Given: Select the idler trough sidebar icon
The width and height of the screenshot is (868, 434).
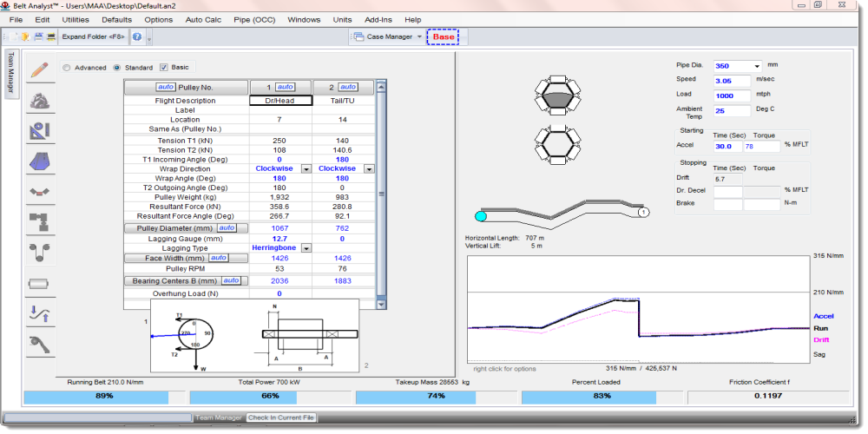Looking at the screenshot, I should 40,191.
